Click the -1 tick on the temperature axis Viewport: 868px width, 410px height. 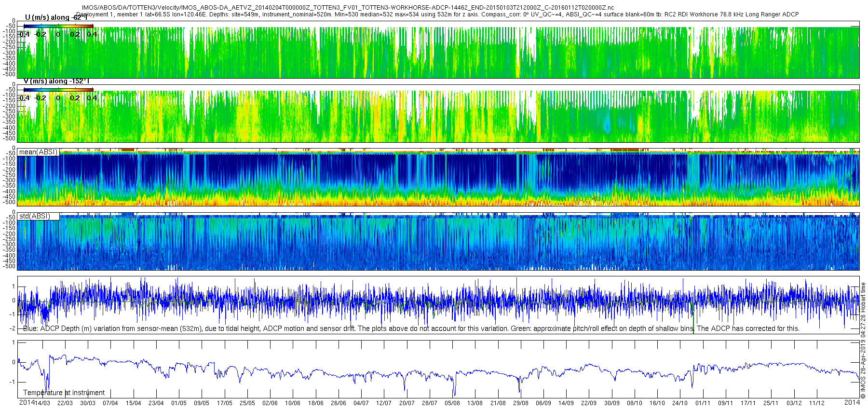(13, 382)
